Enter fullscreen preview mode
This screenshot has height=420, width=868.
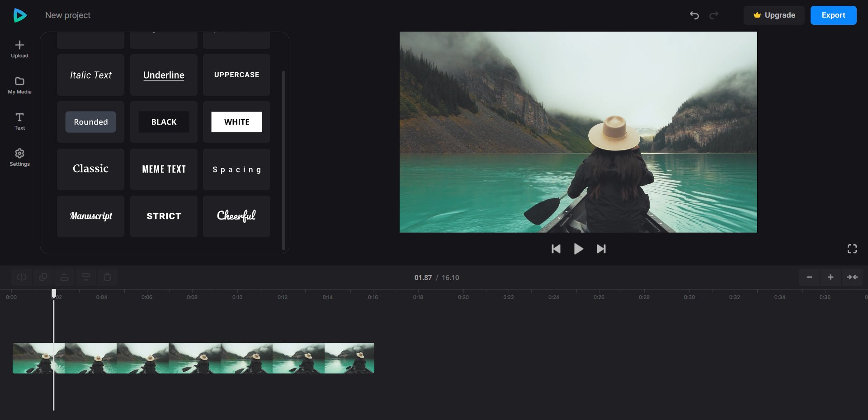click(852, 249)
